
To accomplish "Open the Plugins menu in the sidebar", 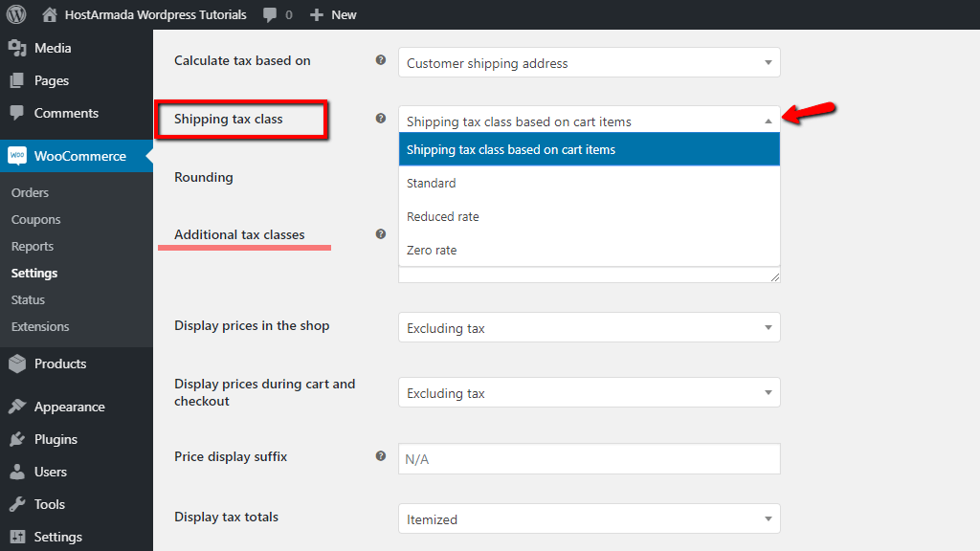I will click(x=56, y=439).
